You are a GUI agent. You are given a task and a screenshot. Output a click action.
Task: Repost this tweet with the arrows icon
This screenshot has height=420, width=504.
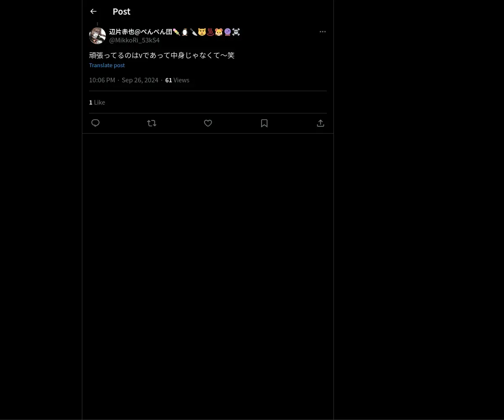152,123
